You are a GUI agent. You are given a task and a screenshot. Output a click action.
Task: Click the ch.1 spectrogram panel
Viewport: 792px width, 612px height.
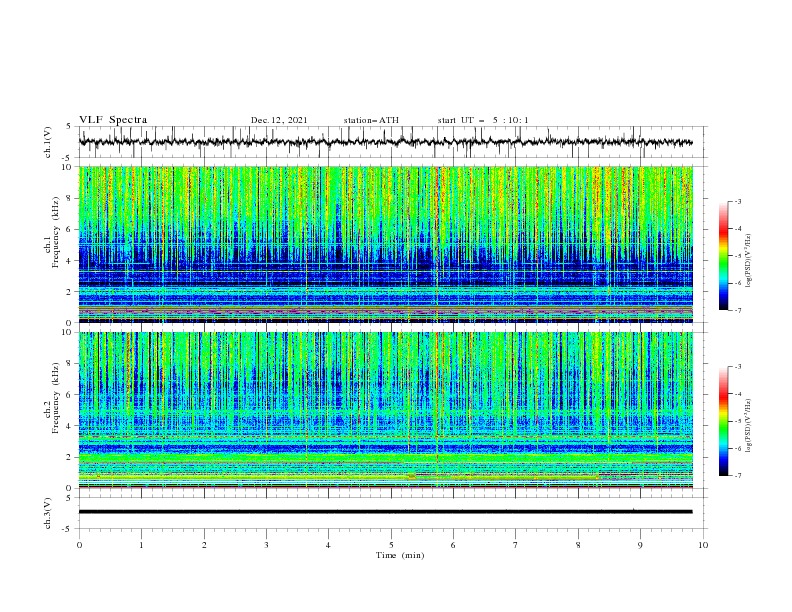pyautogui.click(x=386, y=244)
